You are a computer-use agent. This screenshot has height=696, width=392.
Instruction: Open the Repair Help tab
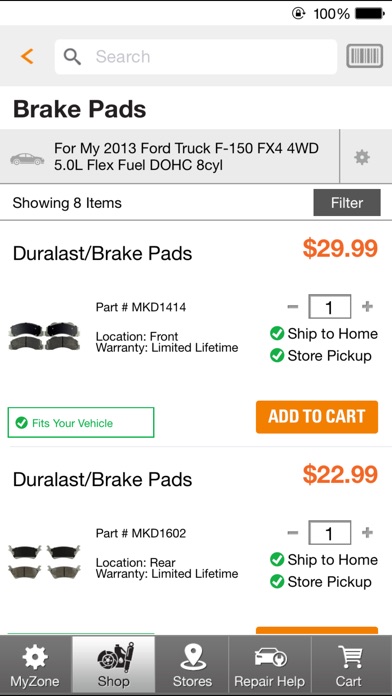click(269, 664)
